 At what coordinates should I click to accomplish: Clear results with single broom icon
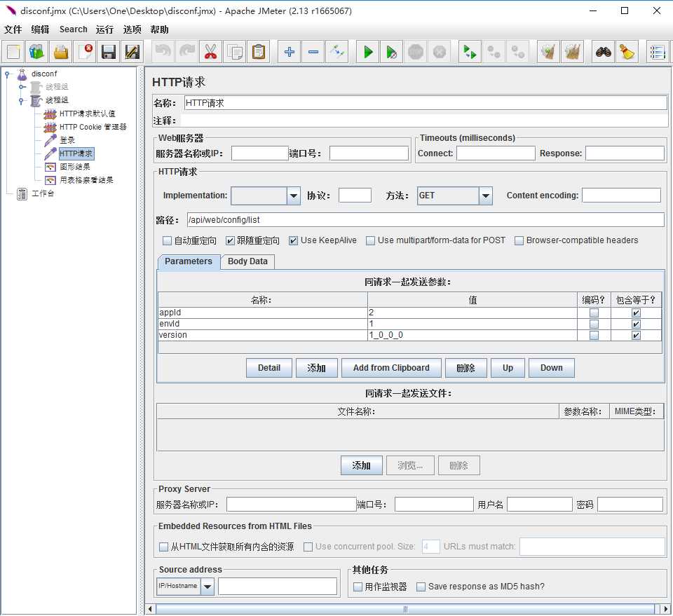pyautogui.click(x=548, y=52)
